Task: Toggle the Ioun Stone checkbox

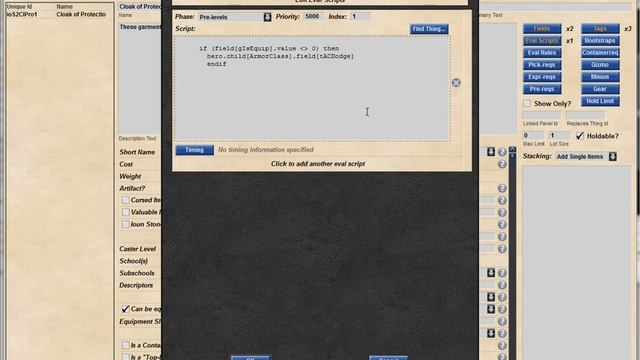Action: [x=126, y=224]
